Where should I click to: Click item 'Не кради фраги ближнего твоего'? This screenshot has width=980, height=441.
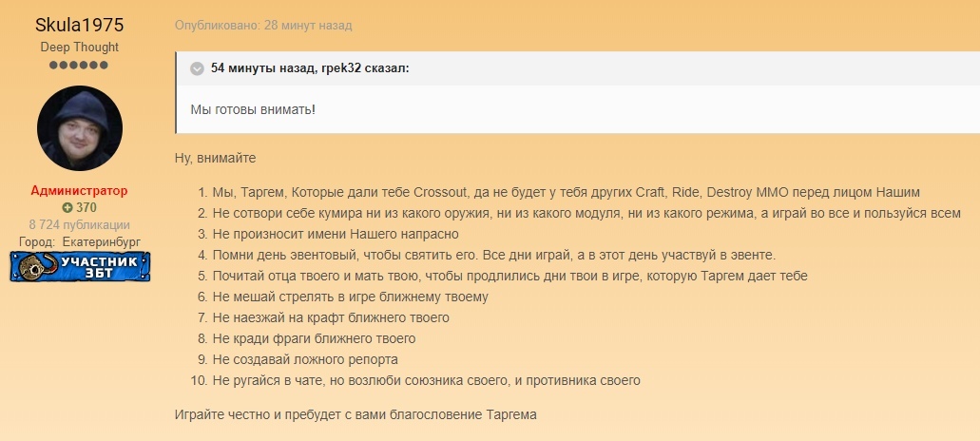[x=314, y=339]
